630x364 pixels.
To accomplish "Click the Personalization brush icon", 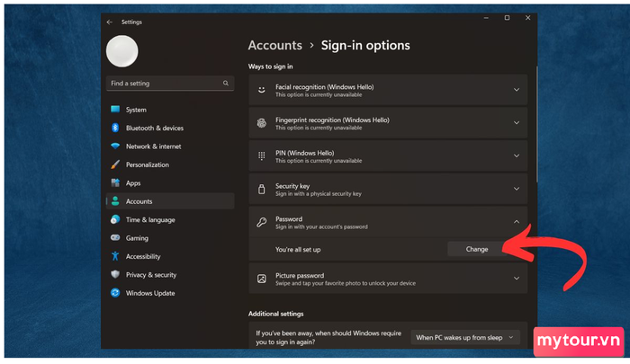I will coord(115,164).
